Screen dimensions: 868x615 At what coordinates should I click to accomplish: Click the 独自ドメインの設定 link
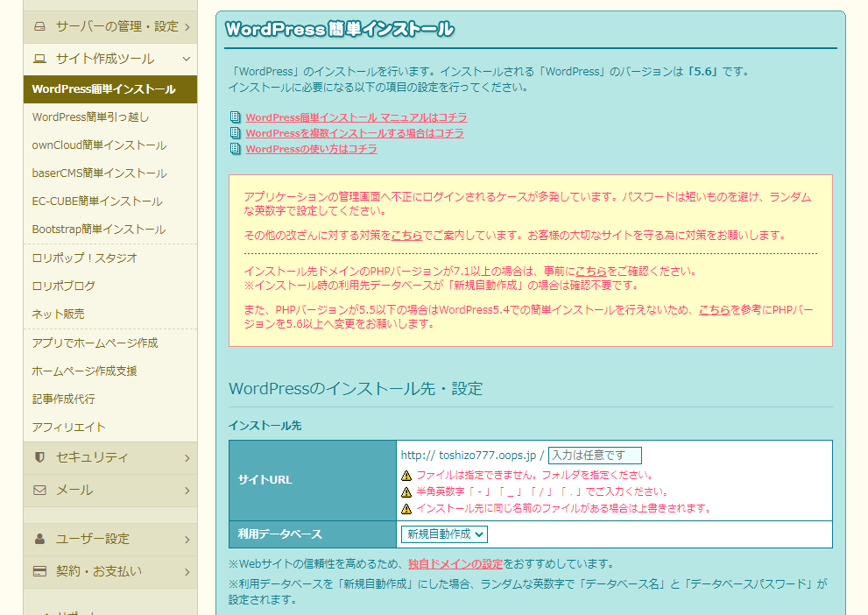455,563
